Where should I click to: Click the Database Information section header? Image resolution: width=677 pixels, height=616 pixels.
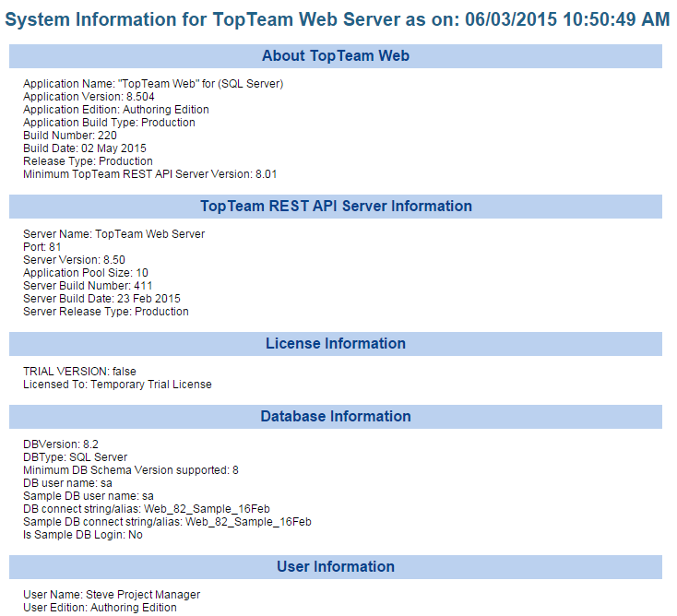[x=336, y=417]
